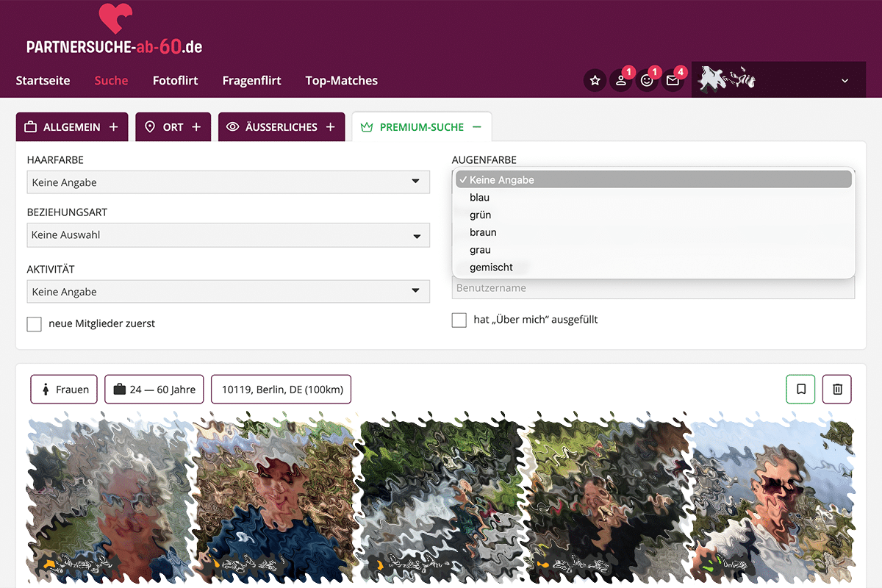Image resolution: width=882 pixels, height=588 pixels.
Task: Delete search using the trash icon
Action: coord(837,389)
